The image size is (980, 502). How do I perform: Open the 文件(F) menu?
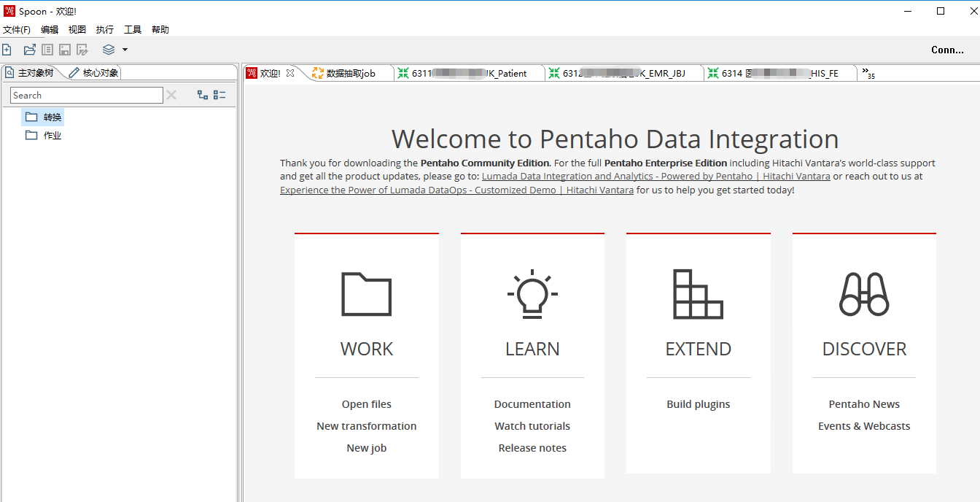17,30
